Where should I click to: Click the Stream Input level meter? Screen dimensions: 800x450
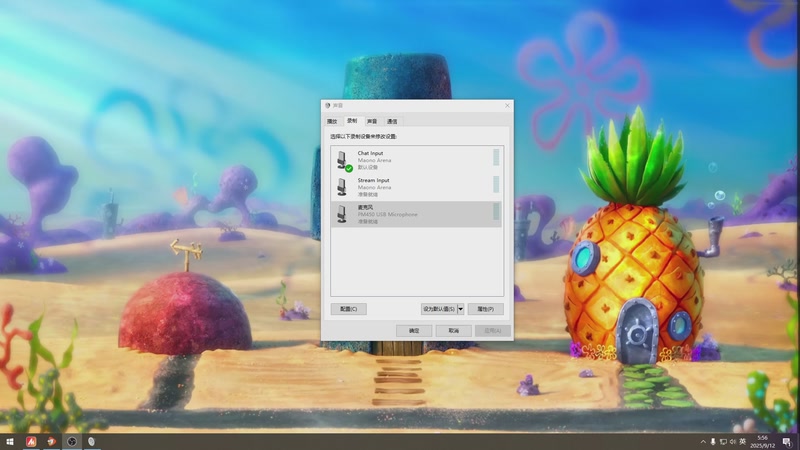496,184
